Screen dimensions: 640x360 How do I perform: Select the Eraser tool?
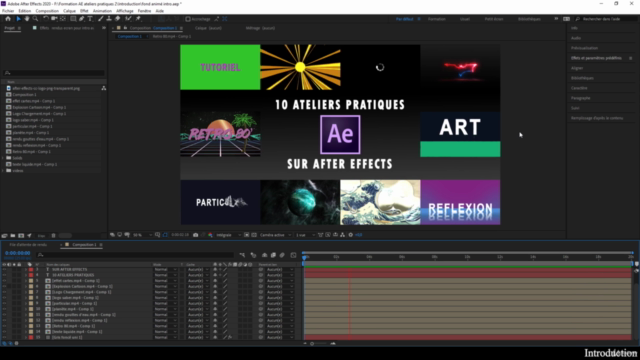pos(118,19)
